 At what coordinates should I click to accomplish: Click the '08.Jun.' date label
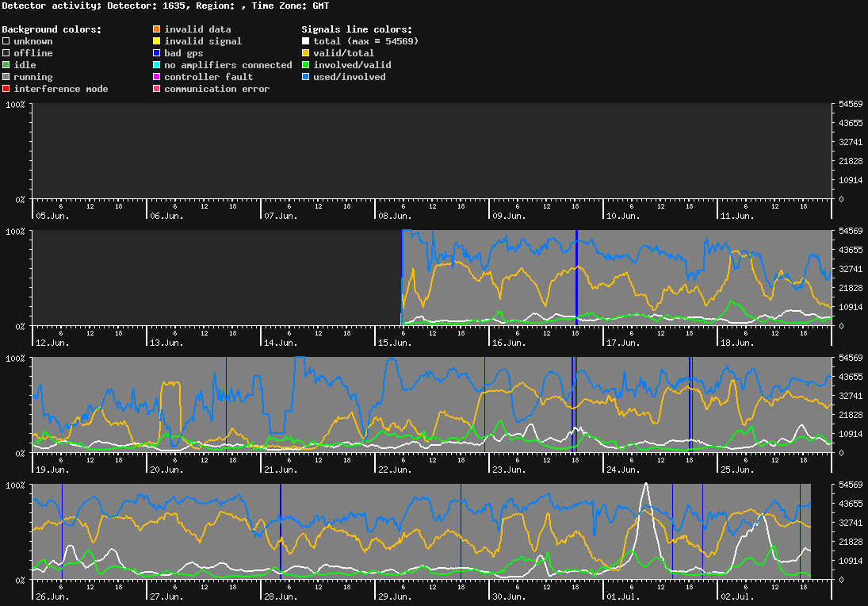point(395,216)
